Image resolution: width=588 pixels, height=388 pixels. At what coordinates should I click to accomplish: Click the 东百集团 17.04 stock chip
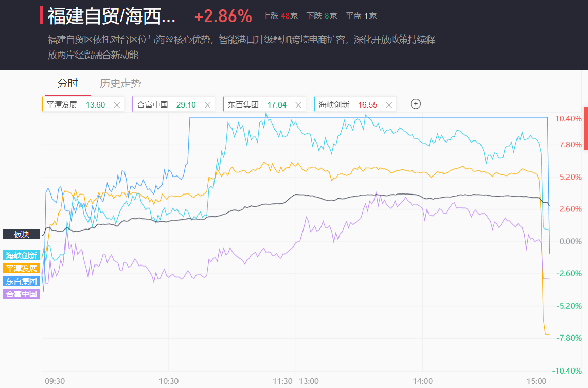[x=256, y=105]
